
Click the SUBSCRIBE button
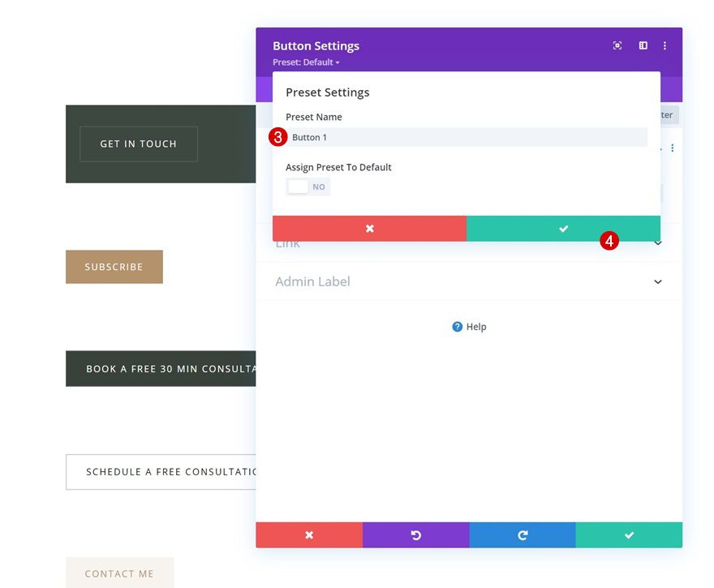point(114,266)
